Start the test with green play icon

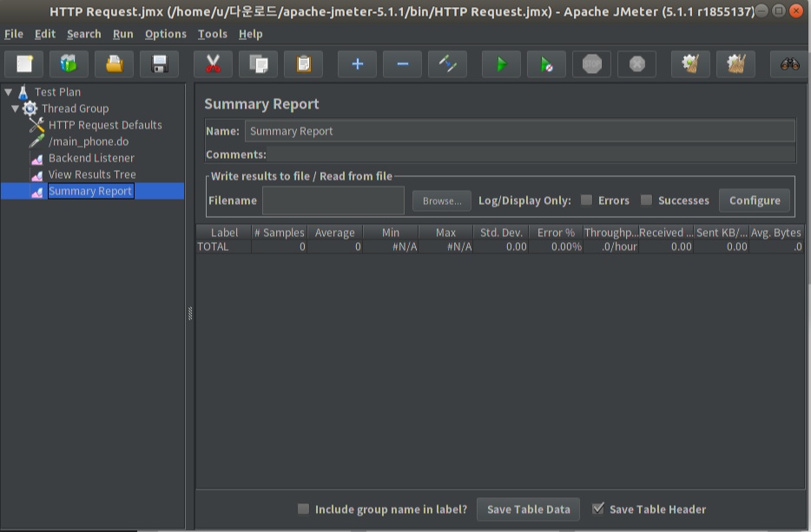[x=501, y=64]
